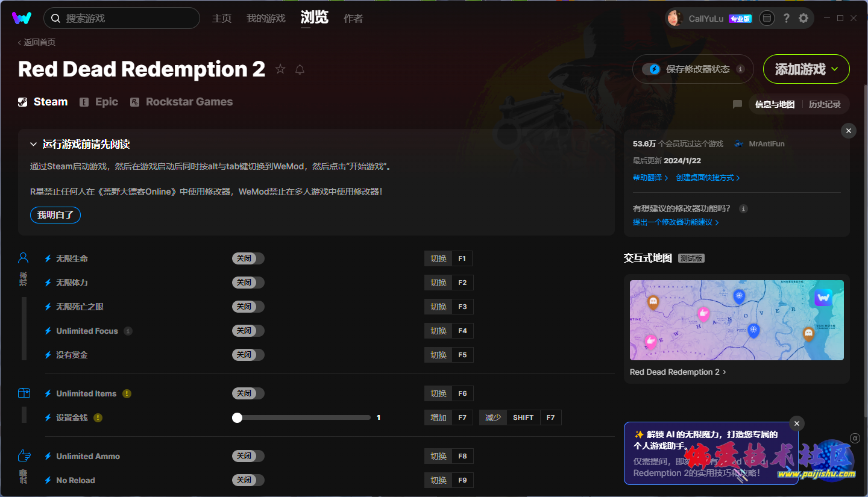
Task: Turn on the 没有赏金 toggle
Action: tap(248, 355)
